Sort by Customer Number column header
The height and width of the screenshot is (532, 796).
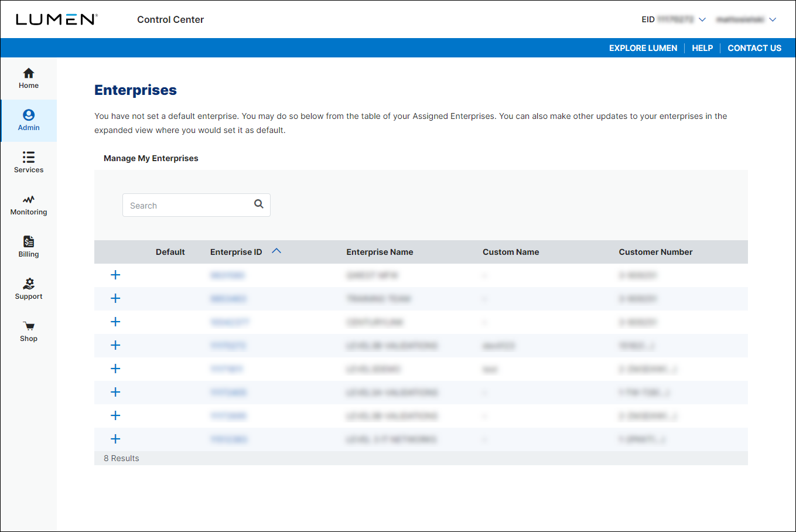click(655, 252)
